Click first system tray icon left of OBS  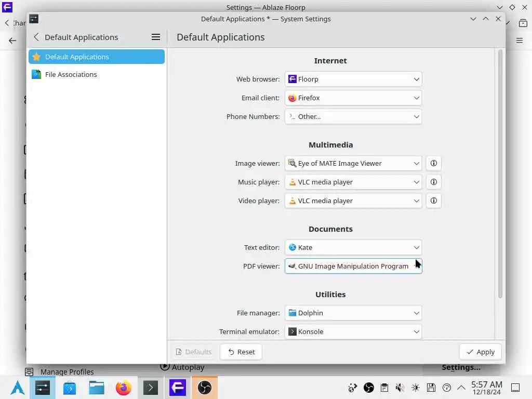[353, 388]
